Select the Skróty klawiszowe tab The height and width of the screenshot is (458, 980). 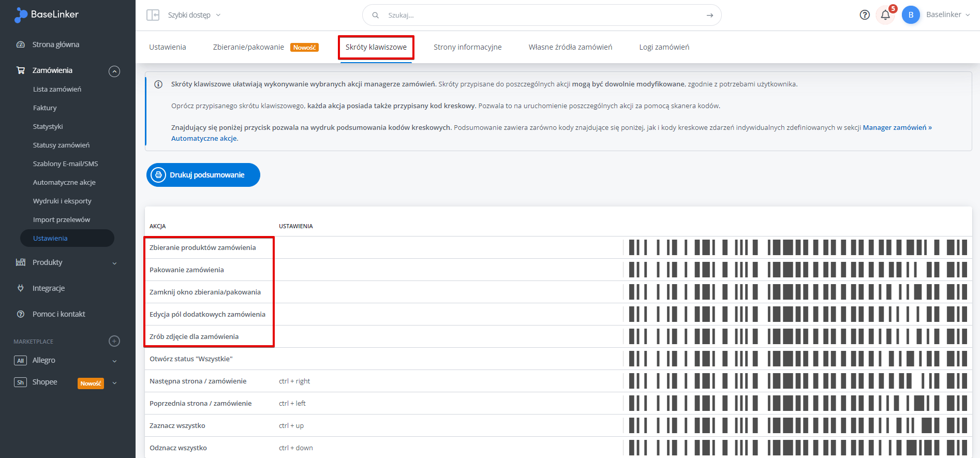pos(376,47)
